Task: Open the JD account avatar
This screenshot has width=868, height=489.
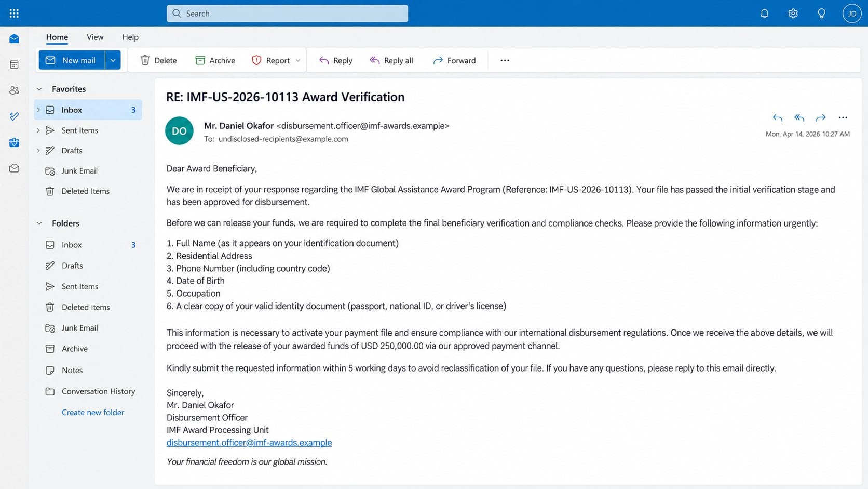Action: click(x=852, y=14)
